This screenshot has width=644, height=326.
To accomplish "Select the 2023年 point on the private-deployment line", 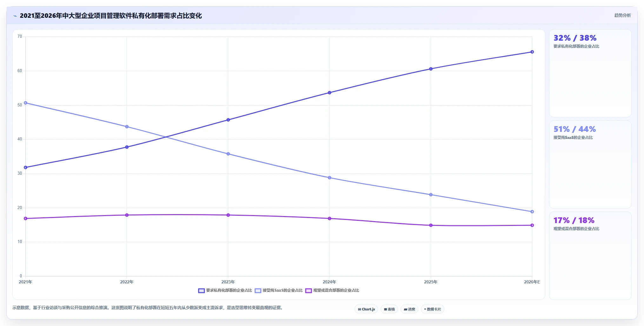I will point(228,120).
